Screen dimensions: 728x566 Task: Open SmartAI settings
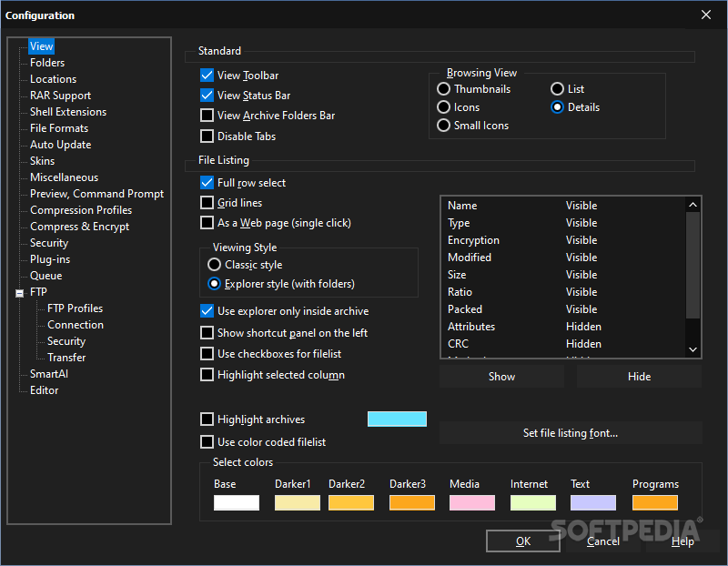pyautogui.click(x=49, y=374)
